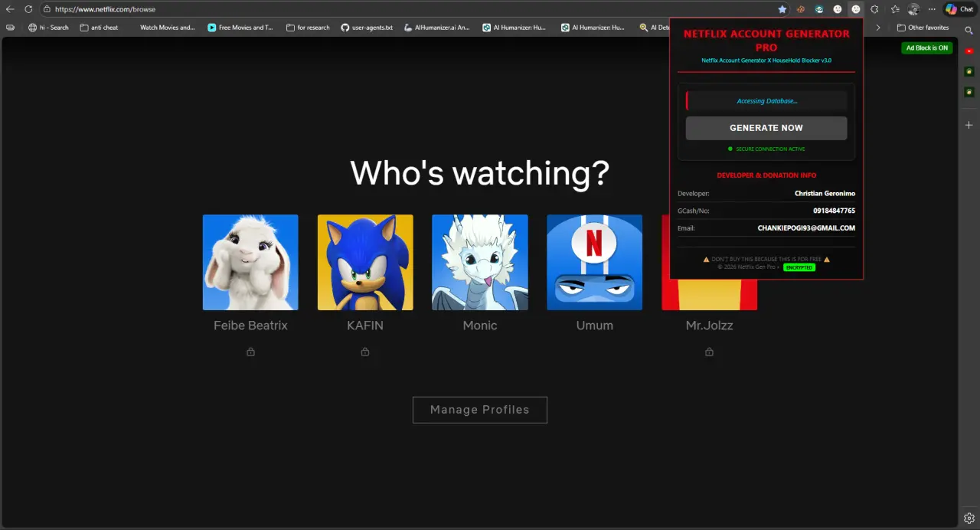The image size is (980, 530).
Task: Click the lock icon under KAFIN
Action: [x=365, y=352]
